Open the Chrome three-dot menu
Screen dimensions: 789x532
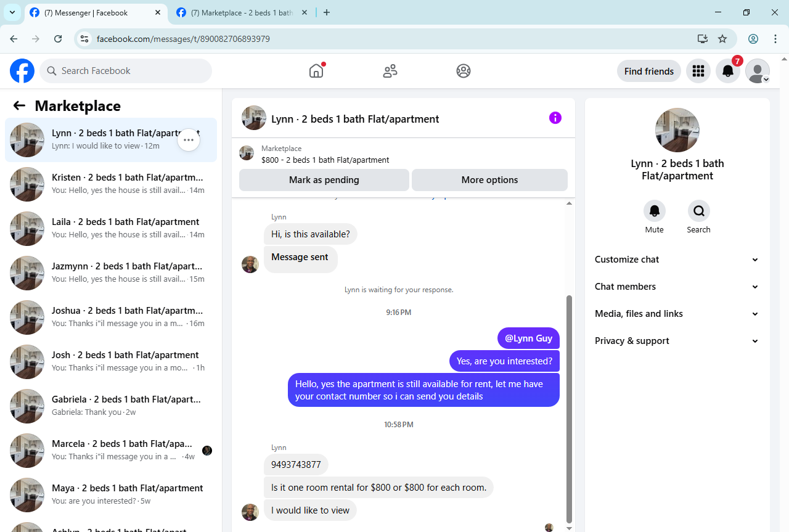tap(775, 39)
